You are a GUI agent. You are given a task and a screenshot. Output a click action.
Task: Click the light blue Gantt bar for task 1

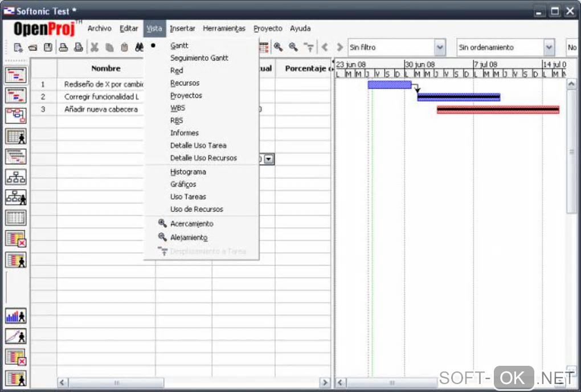point(390,85)
